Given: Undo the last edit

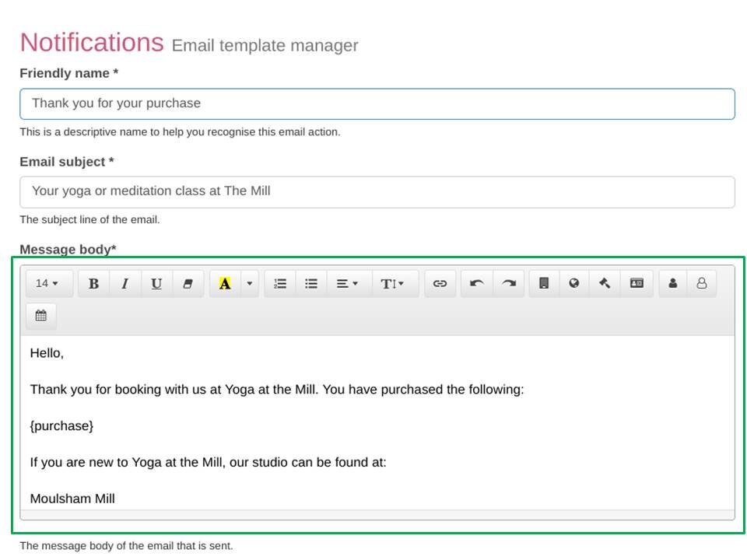Looking at the screenshot, I should [477, 283].
